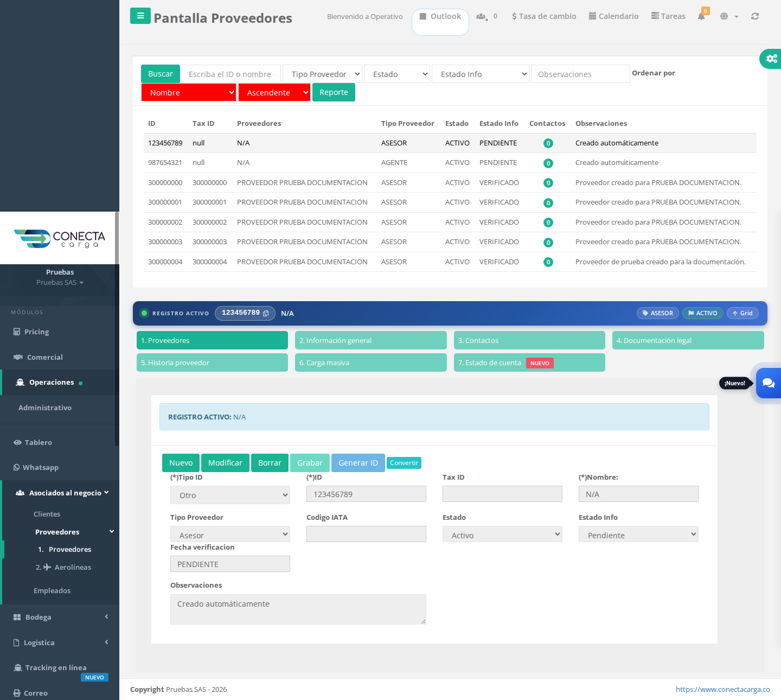Open Tasa de cambio
Image resolution: width=781 pixels, height=700 pixels.
[x=544, y=16]
